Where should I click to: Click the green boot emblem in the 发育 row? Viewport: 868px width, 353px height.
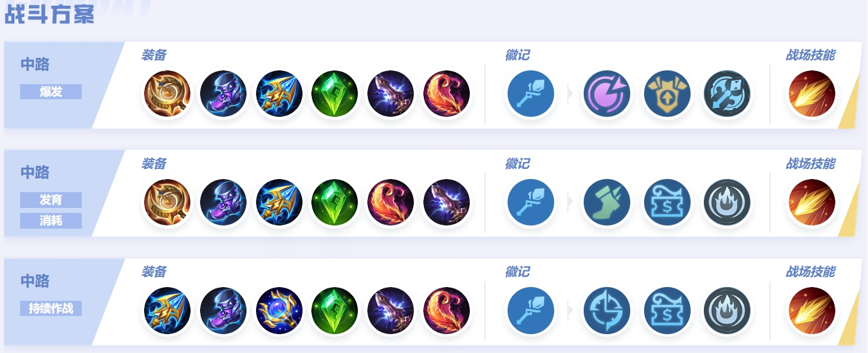click(606, 202)
